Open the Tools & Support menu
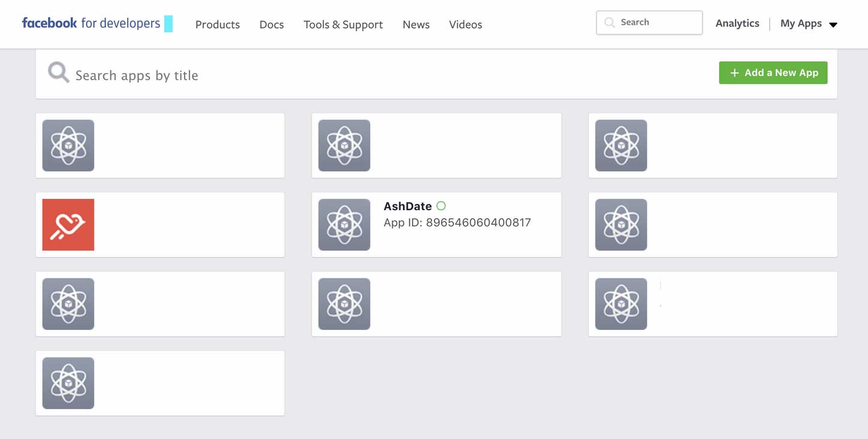 click(343, 25)
